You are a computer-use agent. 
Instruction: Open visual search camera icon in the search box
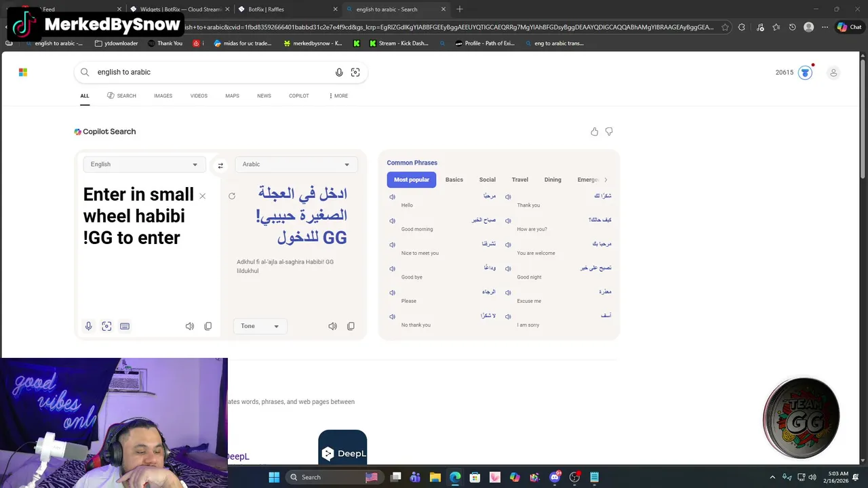click(355, 72)
